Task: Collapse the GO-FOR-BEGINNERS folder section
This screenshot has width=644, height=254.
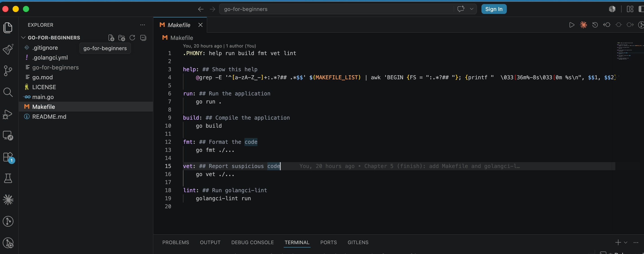Action: point(23,38)
